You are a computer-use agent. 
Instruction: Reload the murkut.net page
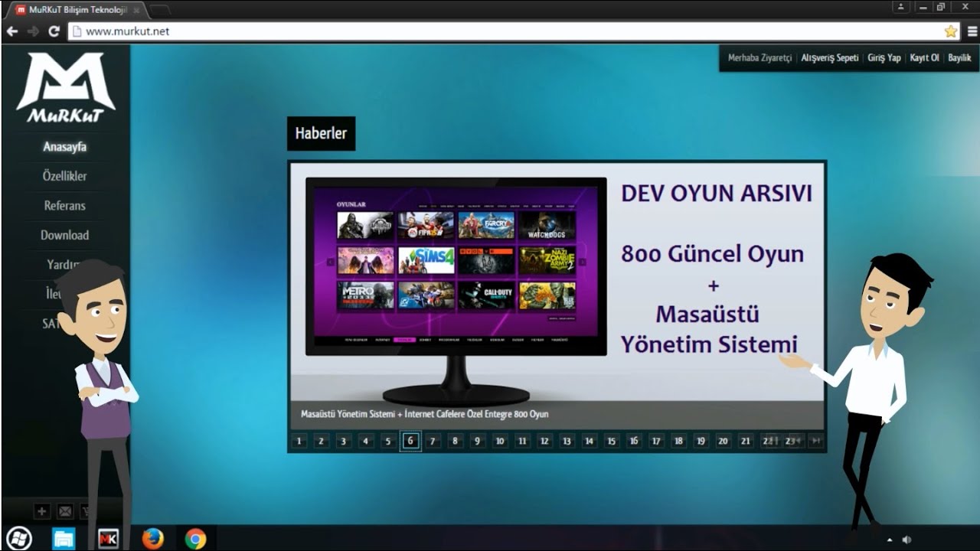point(54,31)
